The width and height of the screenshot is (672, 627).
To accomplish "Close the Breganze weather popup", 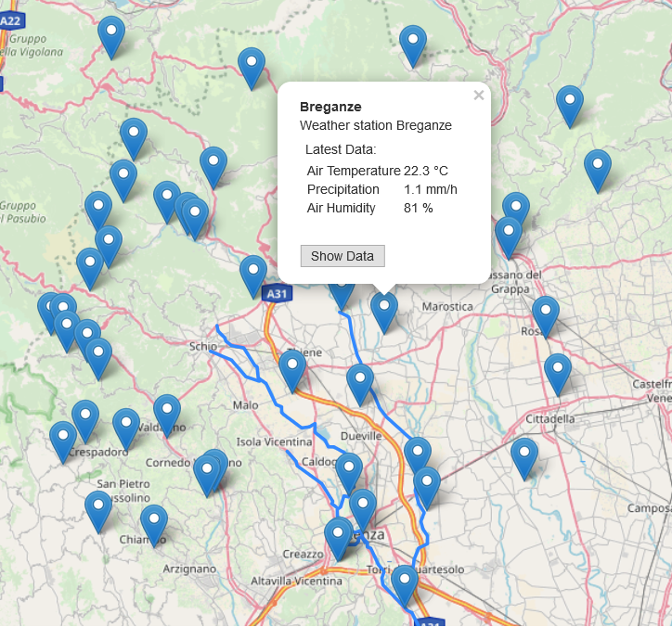I will [x=479, y=95].
